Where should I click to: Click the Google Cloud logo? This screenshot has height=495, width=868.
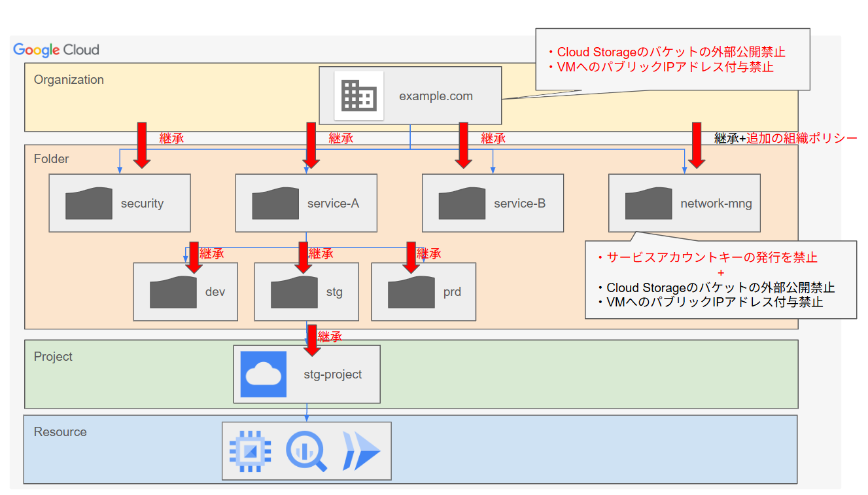click(x=56, y=50)
